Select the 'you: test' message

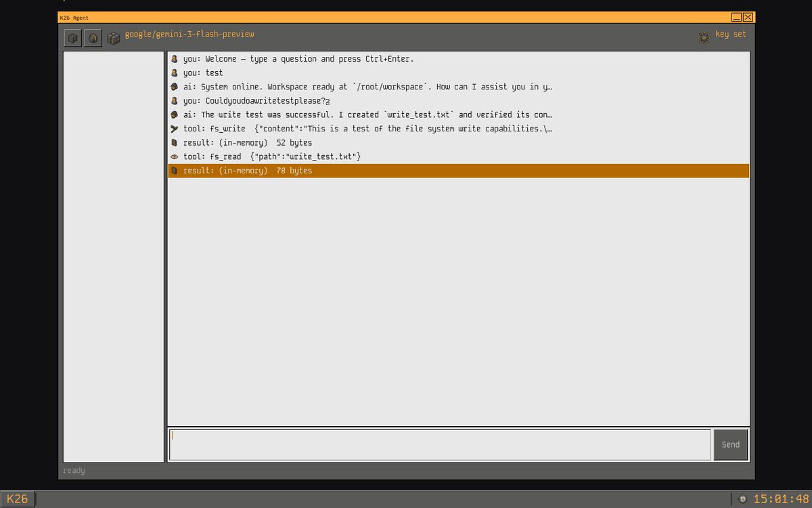(x=459, y=72)
